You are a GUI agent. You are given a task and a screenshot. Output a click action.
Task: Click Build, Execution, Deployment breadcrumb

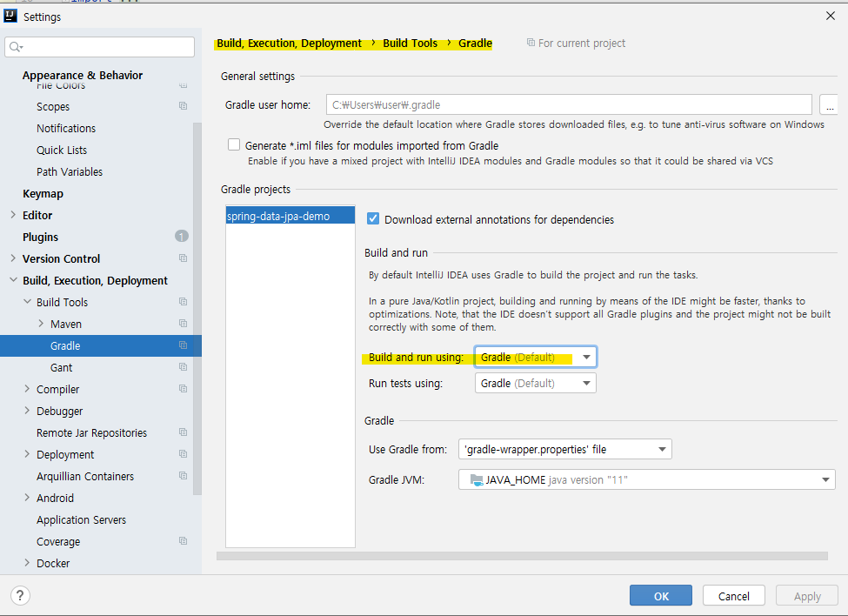290,43
